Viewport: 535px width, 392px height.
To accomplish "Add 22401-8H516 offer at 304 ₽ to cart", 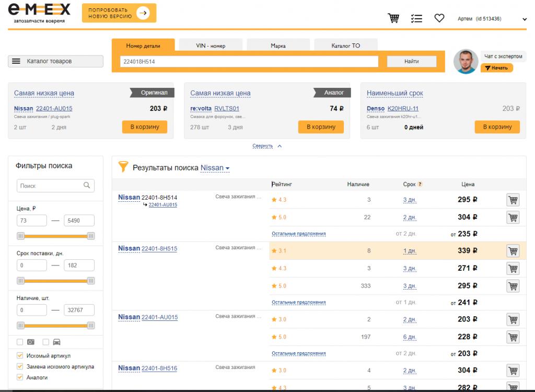I will click(x=513, y=371).
